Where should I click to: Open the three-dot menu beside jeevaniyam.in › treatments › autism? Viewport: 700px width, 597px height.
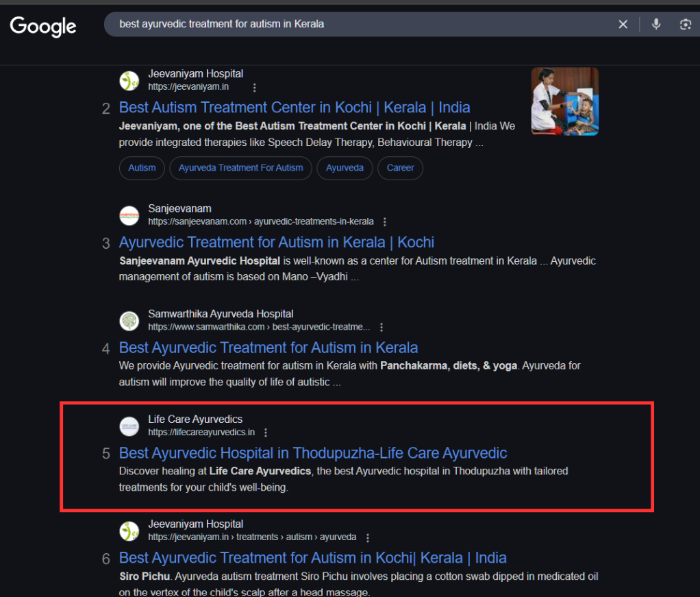click(x=367, y=537)
